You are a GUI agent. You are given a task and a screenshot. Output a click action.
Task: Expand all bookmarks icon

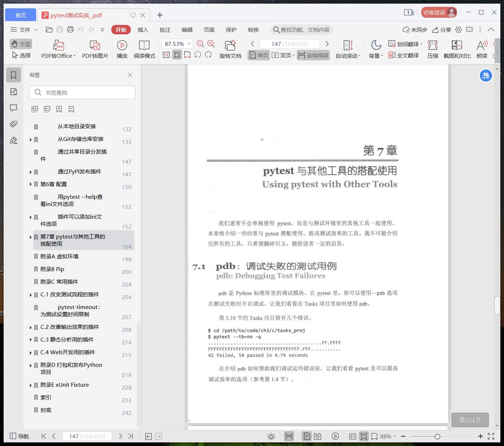pos(35,109)
